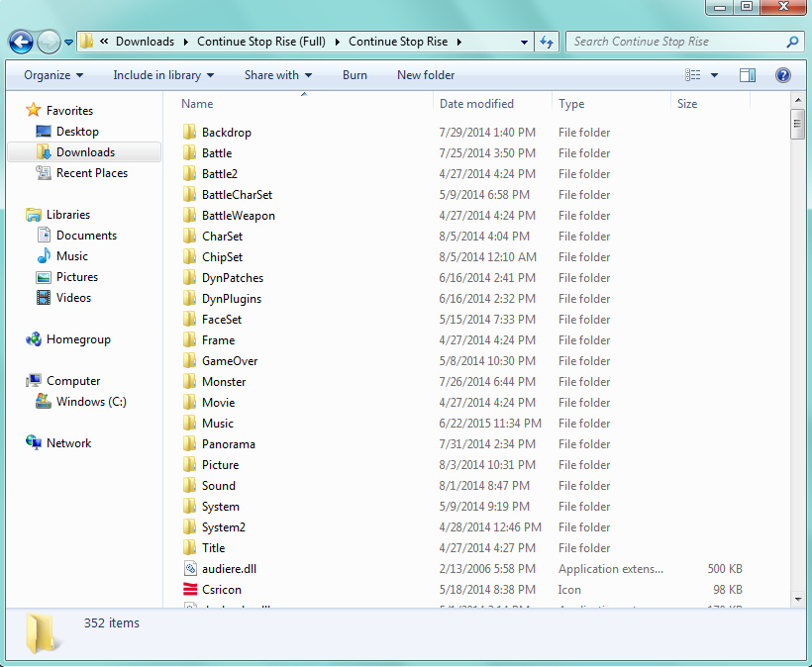Click the Burn toolbar button

click(355, 75)
